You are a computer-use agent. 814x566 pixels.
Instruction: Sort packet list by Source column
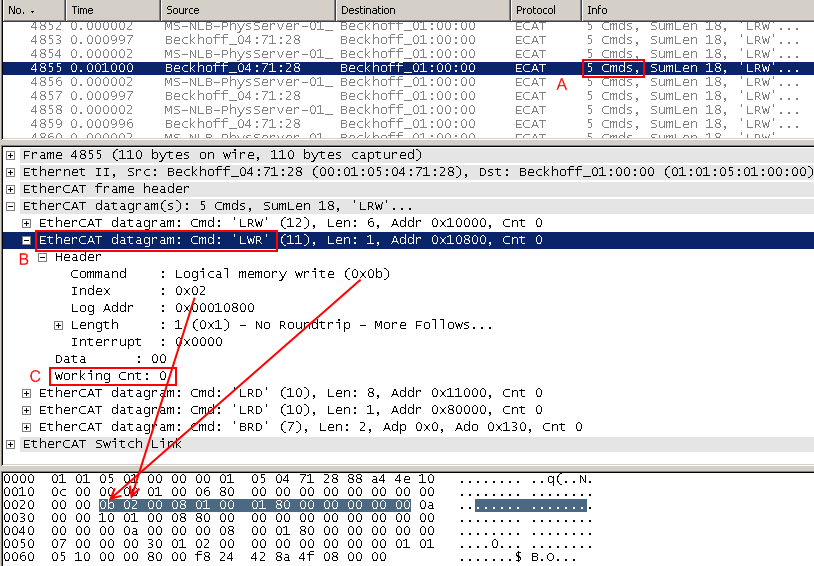[x=248, y=10]
